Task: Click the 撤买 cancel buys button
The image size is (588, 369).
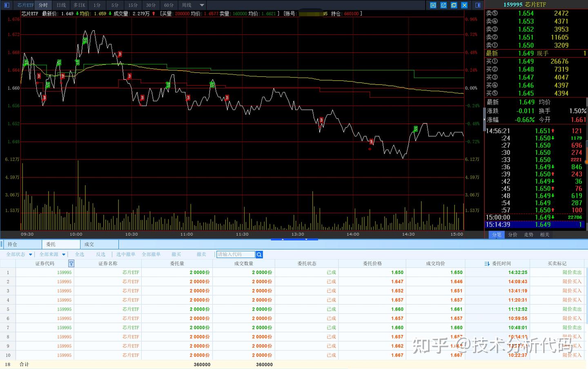Action: pyautogui.click(x=176, y=254)
